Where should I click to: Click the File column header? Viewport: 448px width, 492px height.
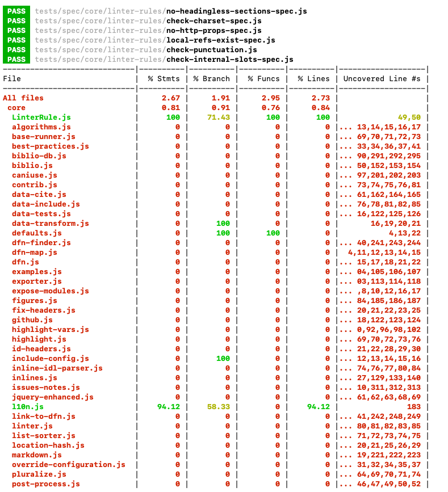pos(12,79)
